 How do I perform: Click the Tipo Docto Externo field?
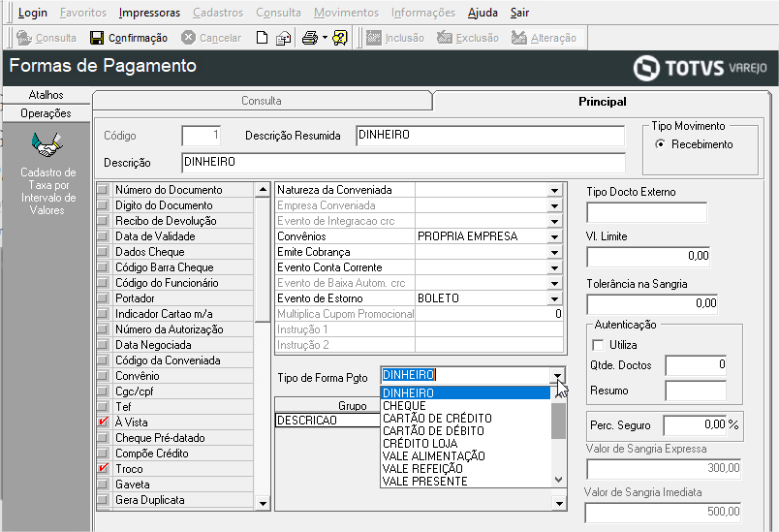click(647, 212)
